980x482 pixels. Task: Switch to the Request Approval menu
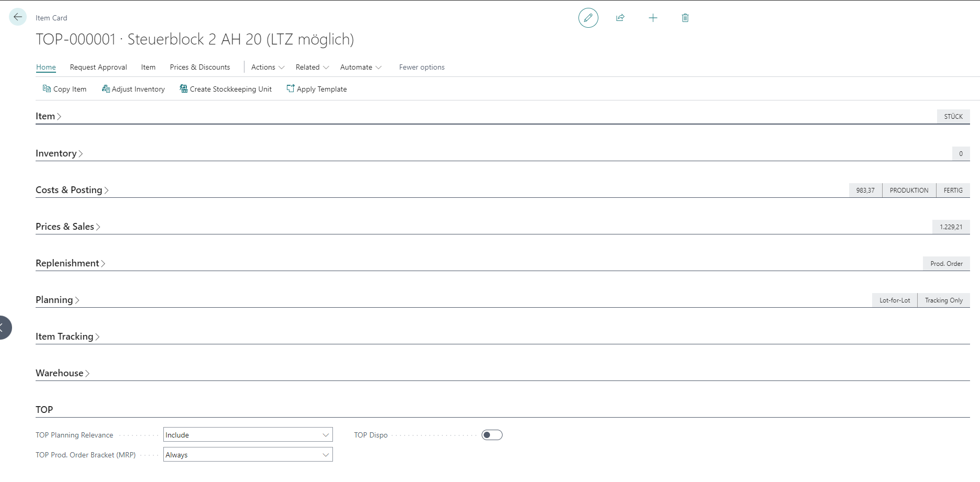coord(98,67)
